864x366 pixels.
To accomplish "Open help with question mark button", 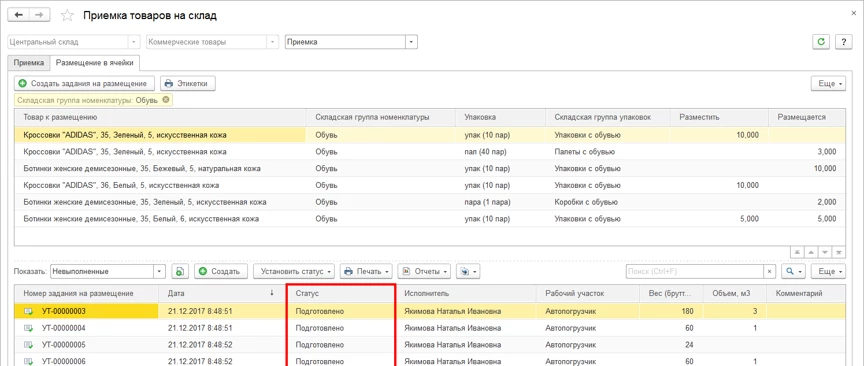I will click(x=844, y=42).
